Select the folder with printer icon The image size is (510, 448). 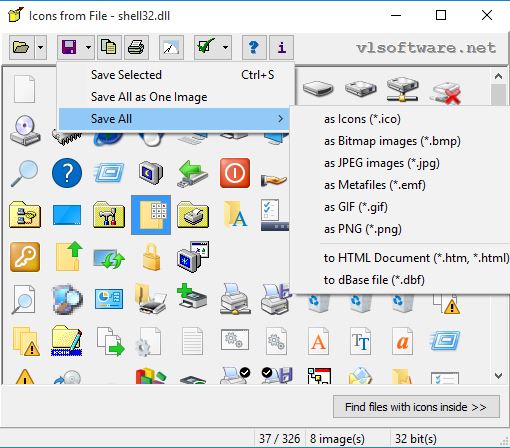193,215
